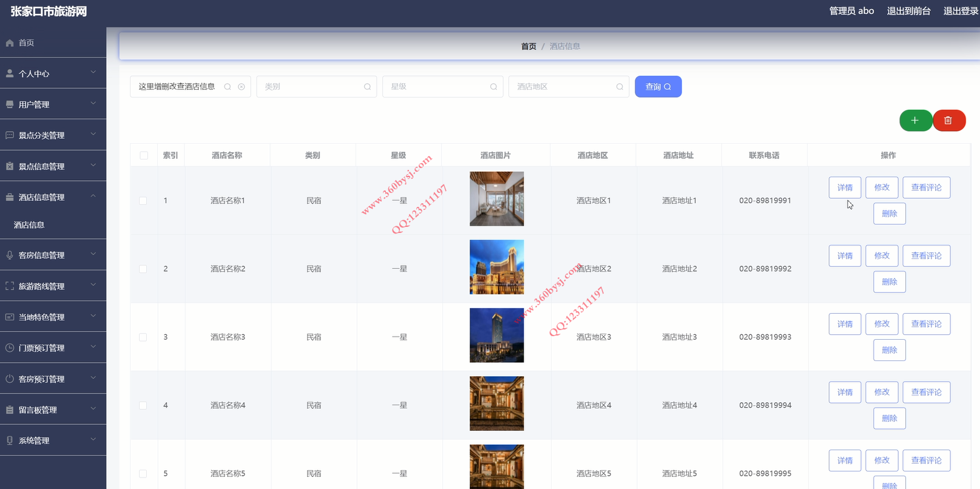This screenshot has width=980, height=489.
Task: Click the icon beside 用户管理
Action: point(10,104)
